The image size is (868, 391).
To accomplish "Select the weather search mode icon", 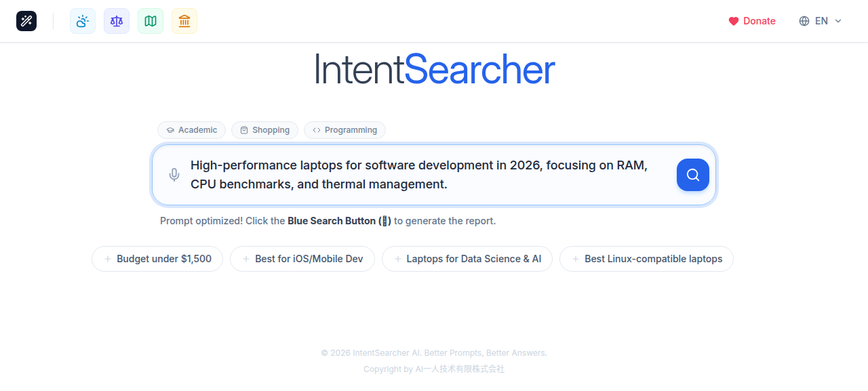I will point(82,21).
